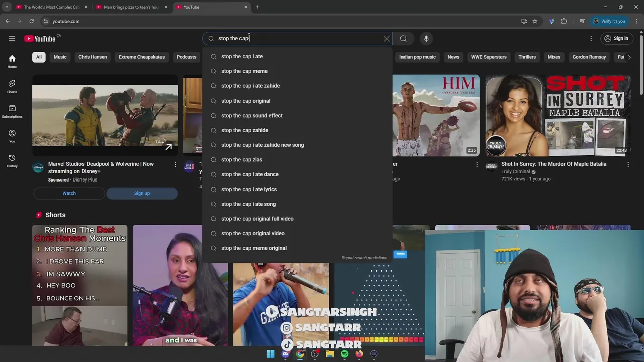Click Watch button on Disney+ ad
Image resolution: width=644 pixels, height=362 pixels.
[69, 193]
